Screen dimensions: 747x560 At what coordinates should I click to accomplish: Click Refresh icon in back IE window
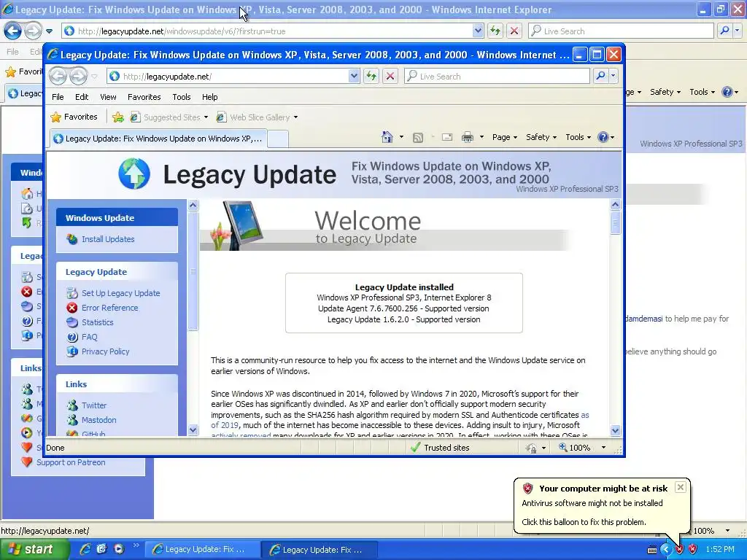[495, 31]
